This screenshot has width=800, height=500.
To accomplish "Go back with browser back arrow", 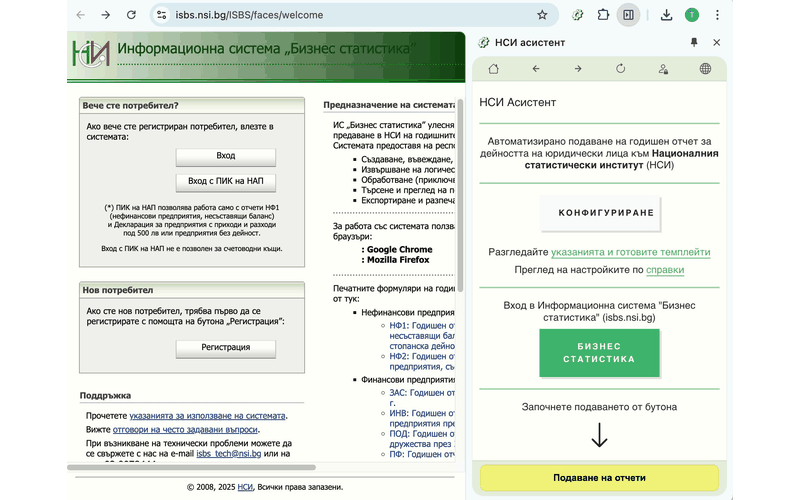I will coord(81,15).
